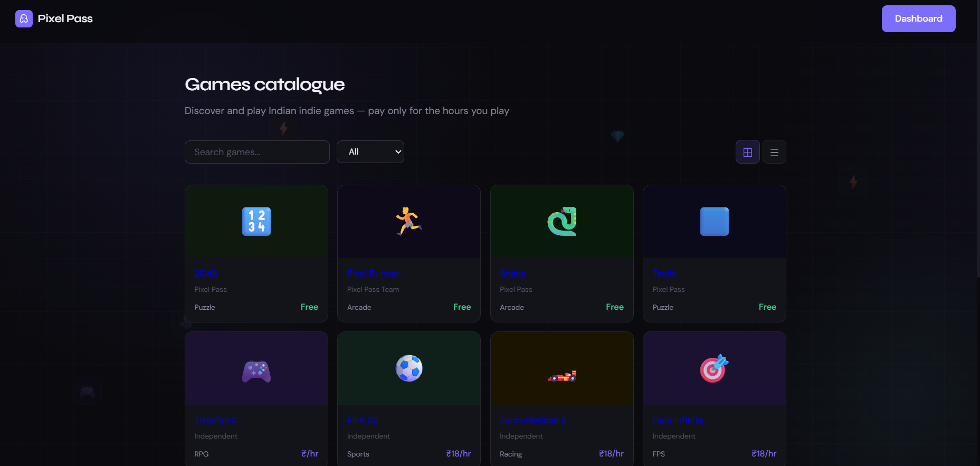Click the Titanfall 2 gamepad icon
Image resolution: width=980 pixels, height=466 pixels.
tap(256, 372)
